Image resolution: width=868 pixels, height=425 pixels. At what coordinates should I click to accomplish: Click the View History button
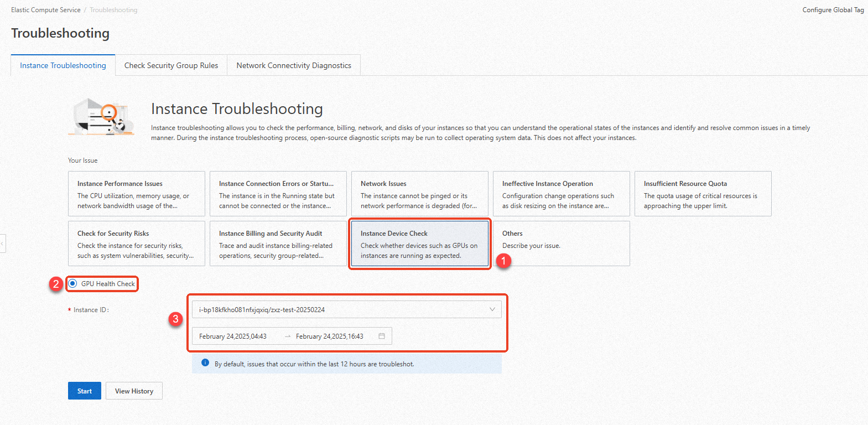pyautogui.click(x=134, y=391)
